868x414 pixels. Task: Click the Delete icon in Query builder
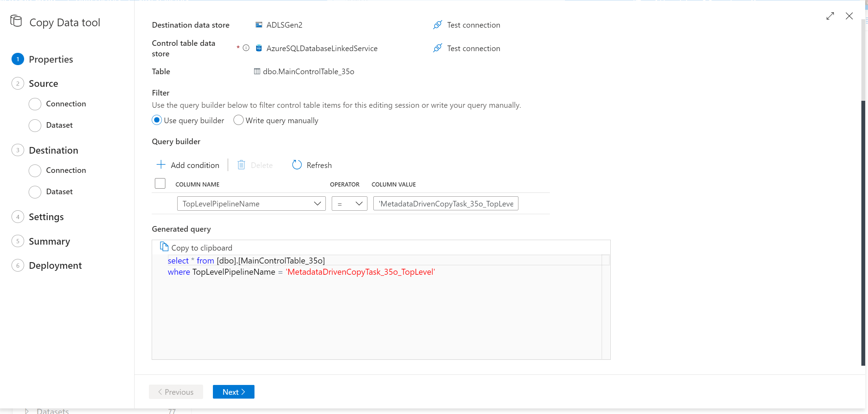pyautogui.click(x=240, y=164)
